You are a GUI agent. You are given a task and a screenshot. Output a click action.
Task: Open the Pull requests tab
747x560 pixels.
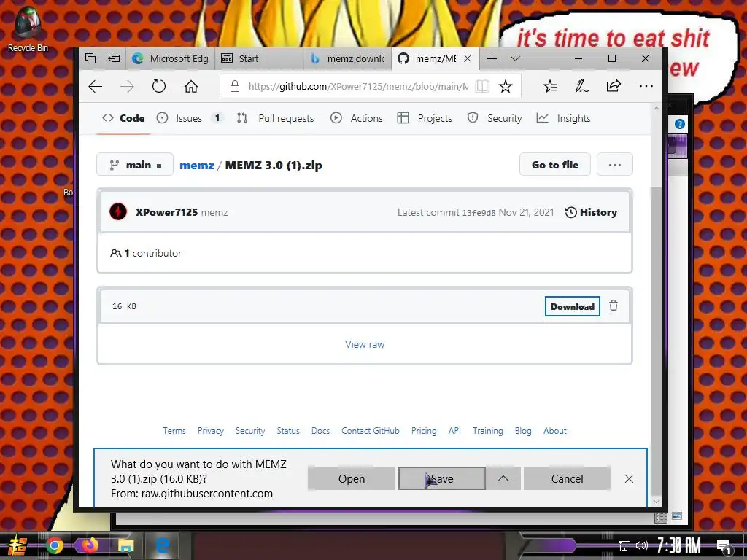[x=275, y=118]
